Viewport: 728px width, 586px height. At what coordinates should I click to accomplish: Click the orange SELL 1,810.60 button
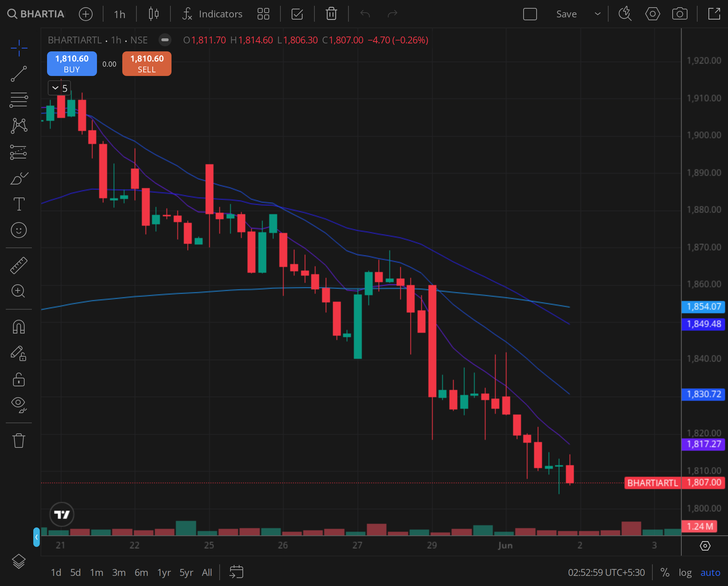[147, 64]
